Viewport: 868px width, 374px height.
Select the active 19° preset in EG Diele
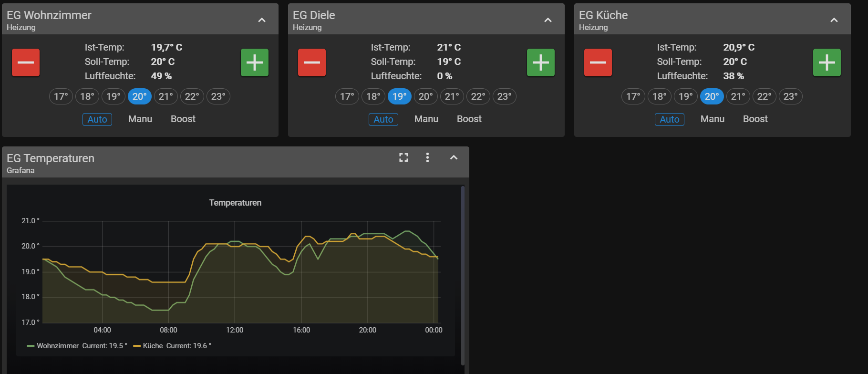pos(400,96)
